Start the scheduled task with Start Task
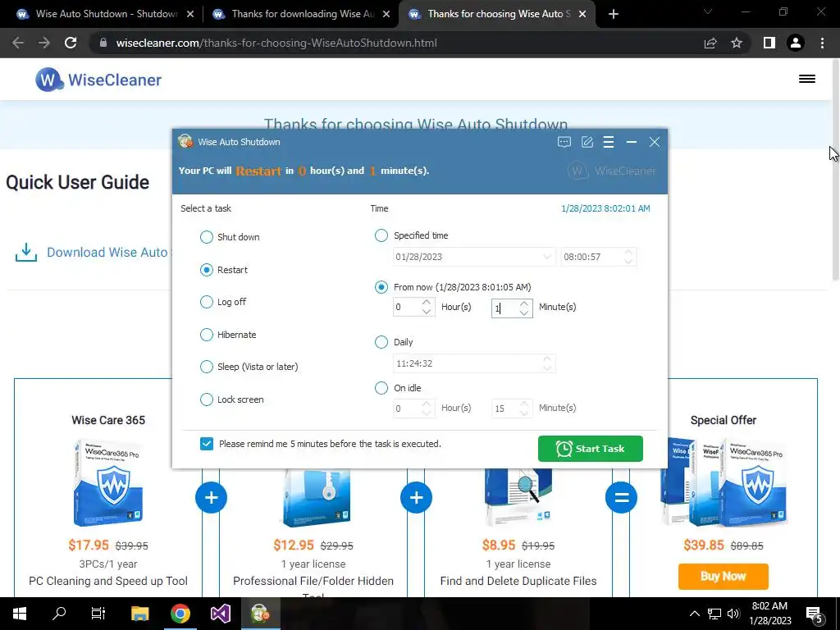840x630 pixels. (x=591, y=449)
